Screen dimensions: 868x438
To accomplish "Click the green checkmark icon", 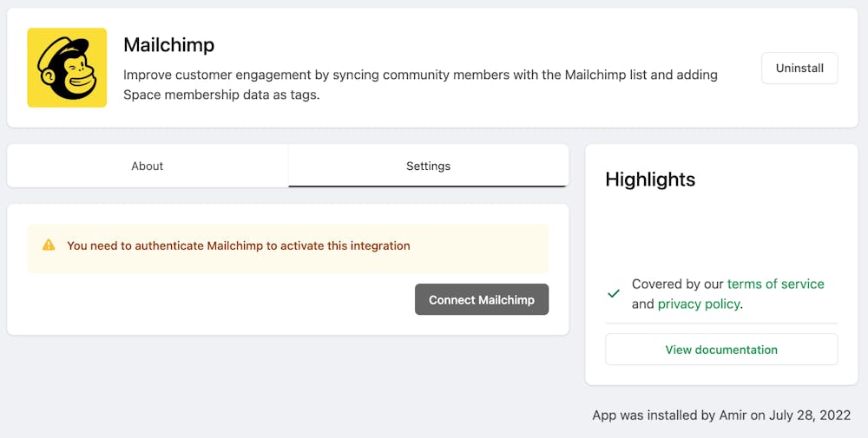I will click(614, 294).
